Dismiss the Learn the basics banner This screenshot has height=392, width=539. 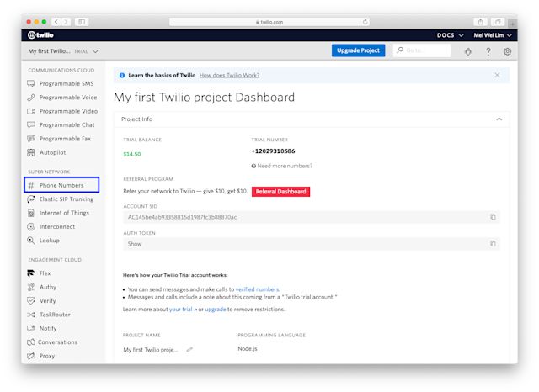tap(497, 75)
